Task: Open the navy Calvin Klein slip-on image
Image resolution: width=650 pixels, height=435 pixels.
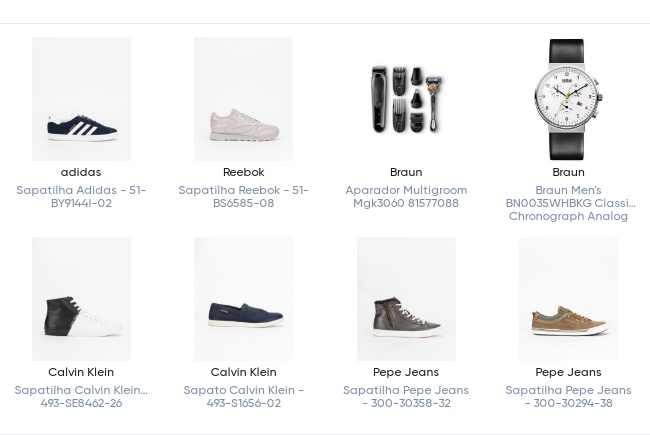Action: [243, 299]
